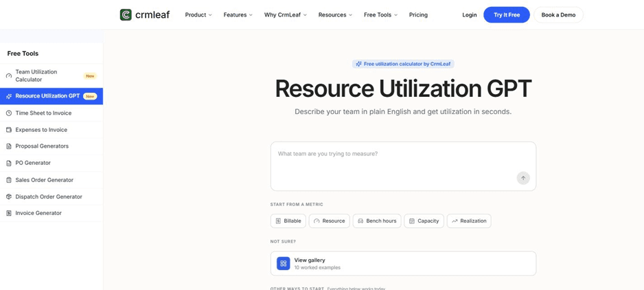644x290 pixels.
Task: Click the Dispatch Order Generator box icon
Action: (x=9, y=197)
